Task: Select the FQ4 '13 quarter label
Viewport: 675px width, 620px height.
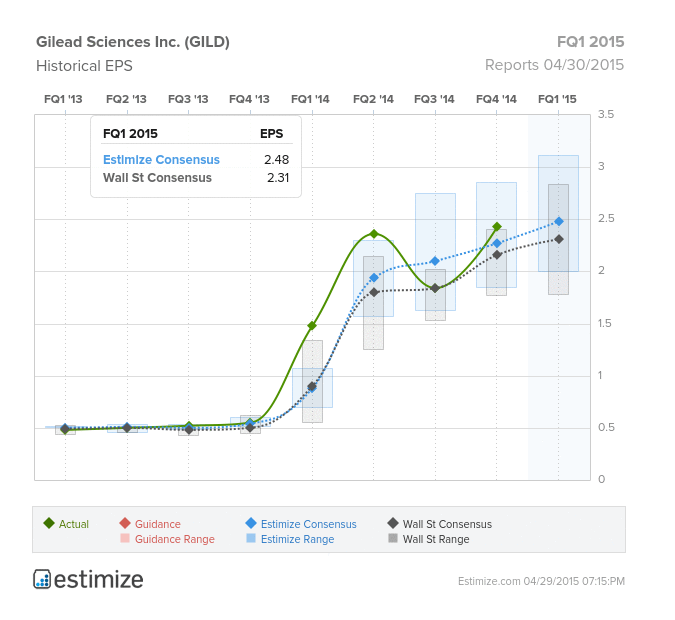Action: (249, 99)
